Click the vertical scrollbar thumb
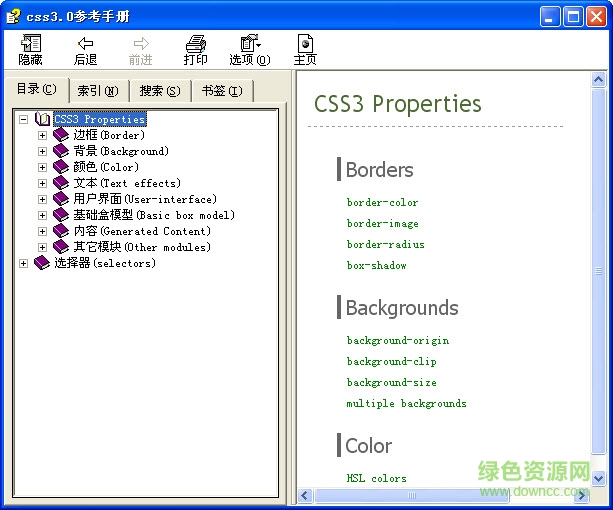Screen dimensions: 613x510 (598, 271)
